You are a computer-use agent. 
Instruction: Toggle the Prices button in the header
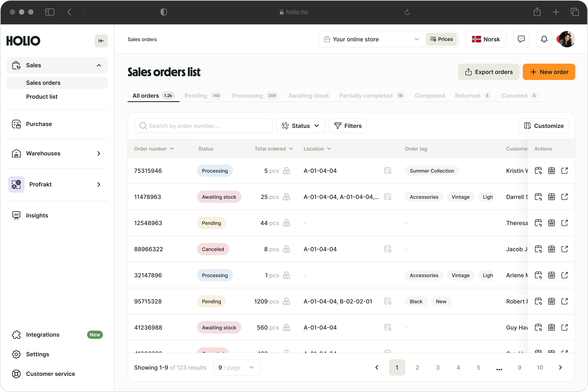[441, 39]
